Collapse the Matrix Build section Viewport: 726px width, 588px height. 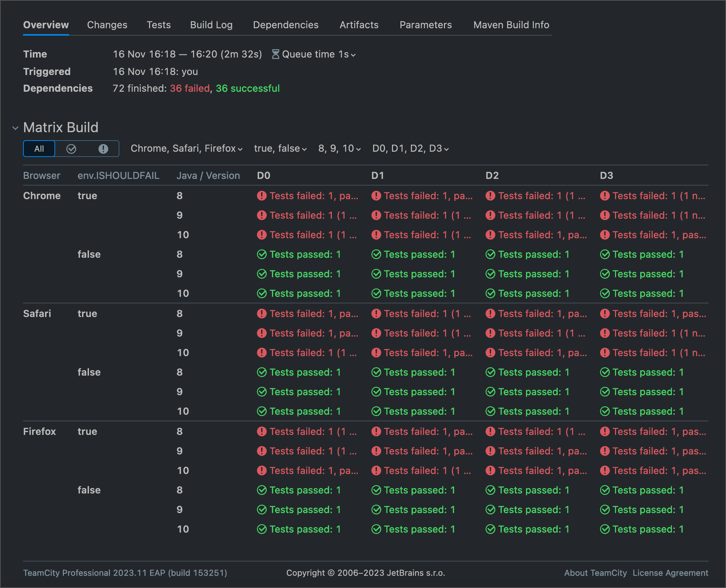coord(15,128)
